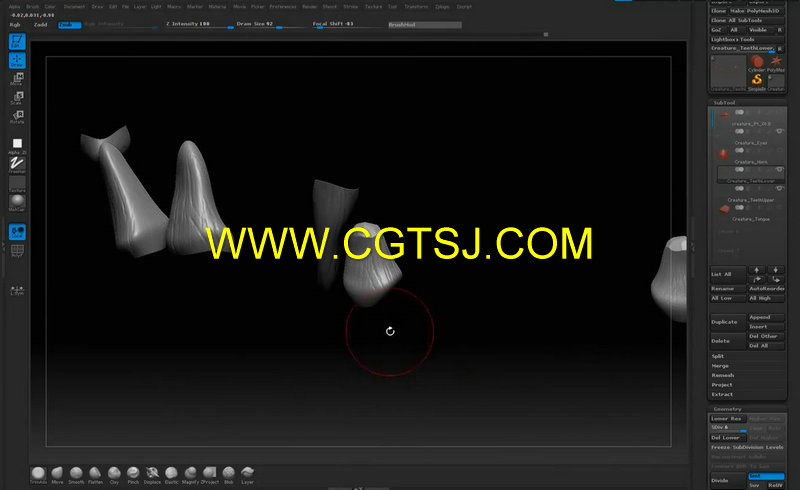Open the Alpha white square picker
The width and height of the screenshot is (800, 490).
(x=17, y=145)
